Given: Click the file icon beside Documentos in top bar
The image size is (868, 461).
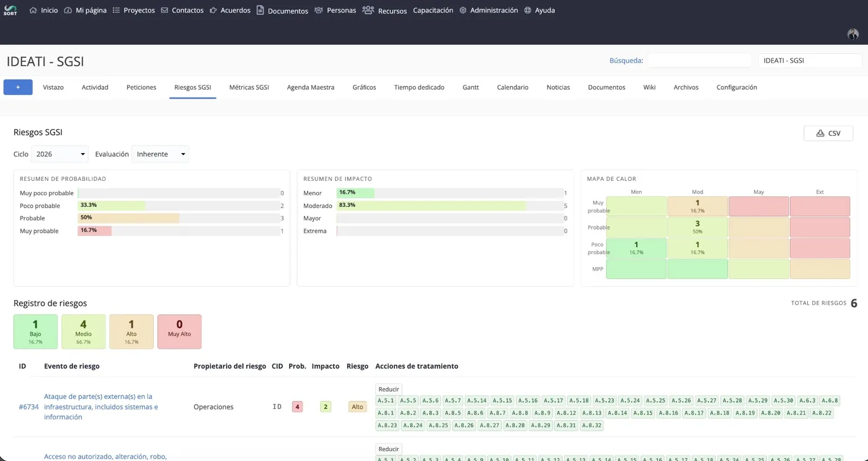Looking at the screenshot, I should [260, 11].
